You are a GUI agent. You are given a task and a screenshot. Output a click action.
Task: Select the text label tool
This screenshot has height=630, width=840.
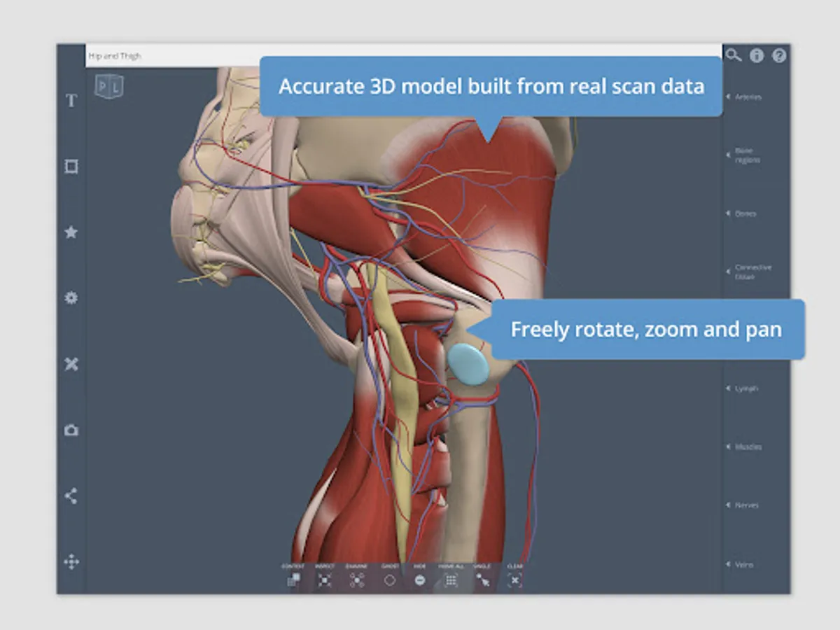click(71, 101)
